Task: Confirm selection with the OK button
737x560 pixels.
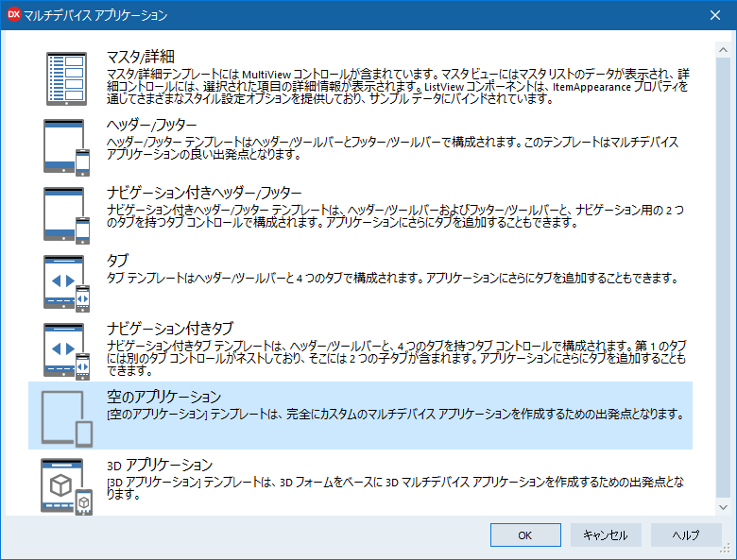Action: coord(525,535)
